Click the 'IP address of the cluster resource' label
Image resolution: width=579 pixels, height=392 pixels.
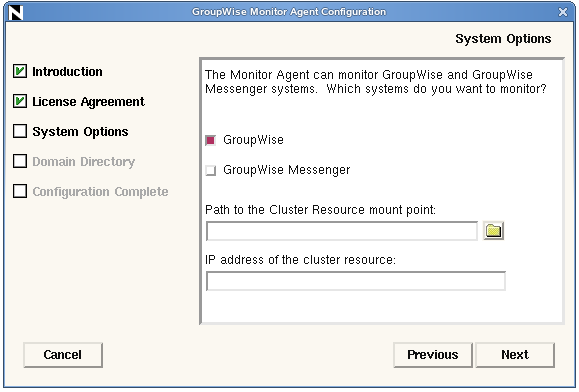[300, 260]
